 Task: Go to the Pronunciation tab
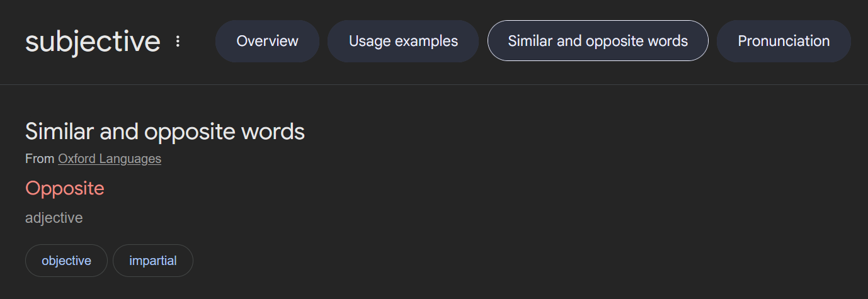783,42
